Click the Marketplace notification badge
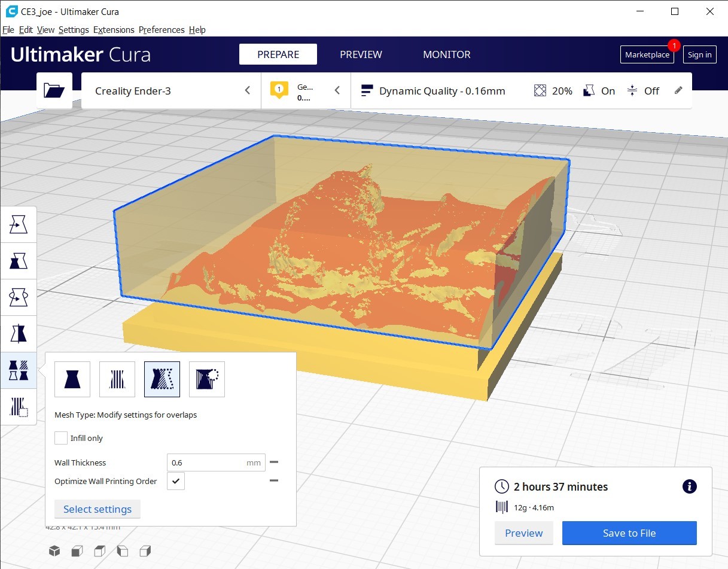 pos(674,45)
